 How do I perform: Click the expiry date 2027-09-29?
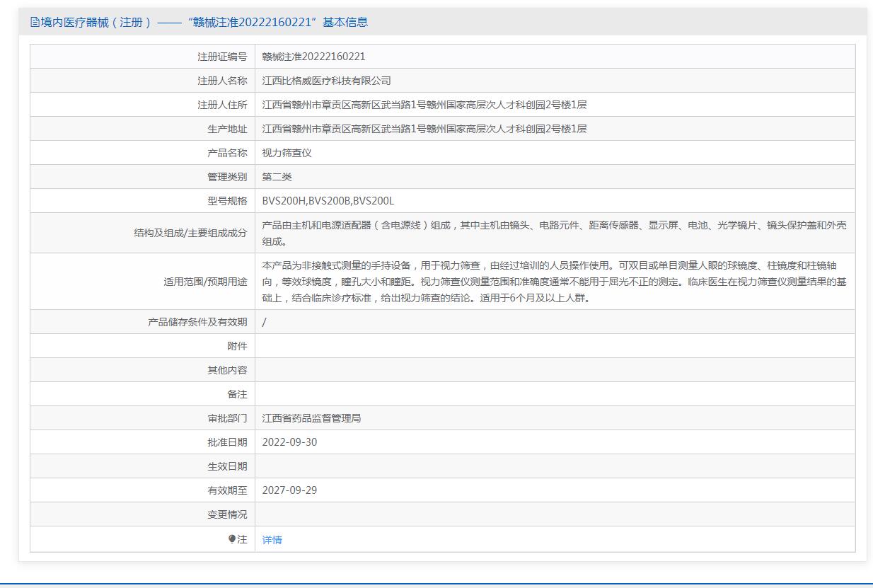(x=289, y=490)
